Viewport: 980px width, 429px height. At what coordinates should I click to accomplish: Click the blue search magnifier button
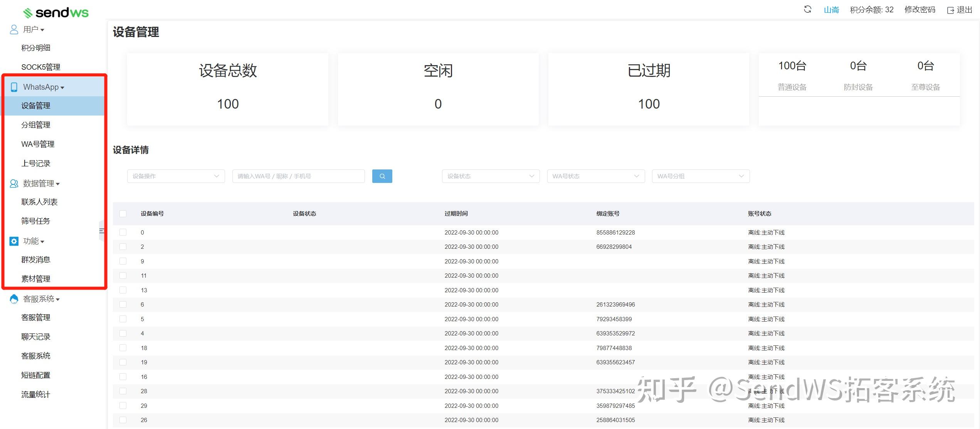[x=382, y=176]
